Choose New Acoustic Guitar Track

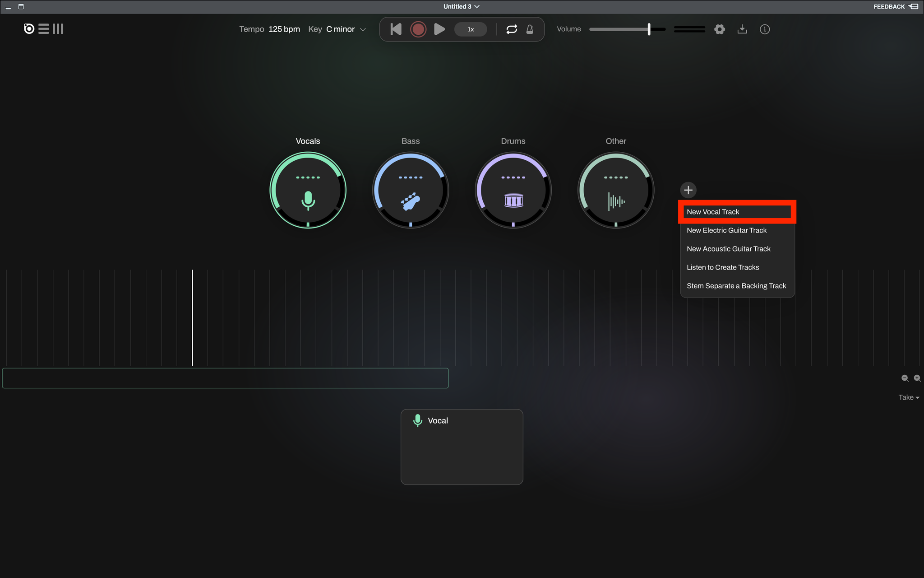737,249
